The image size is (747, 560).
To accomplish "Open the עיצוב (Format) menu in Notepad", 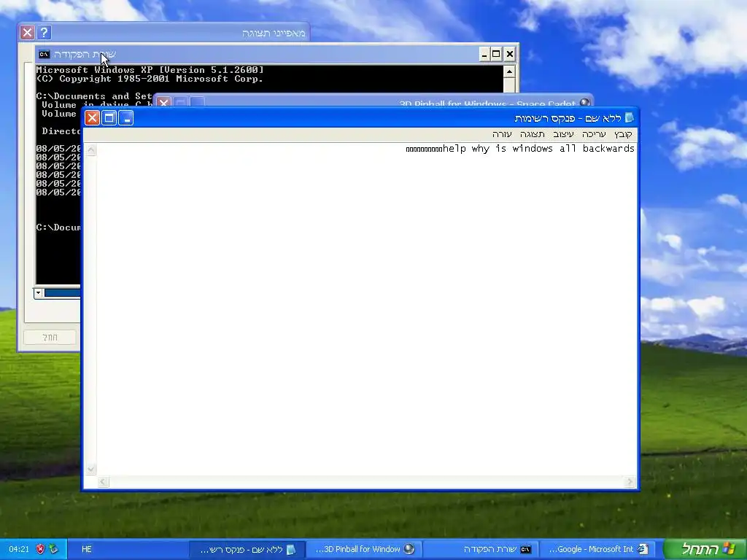I will pyautogui.click(x=563, y=134).
